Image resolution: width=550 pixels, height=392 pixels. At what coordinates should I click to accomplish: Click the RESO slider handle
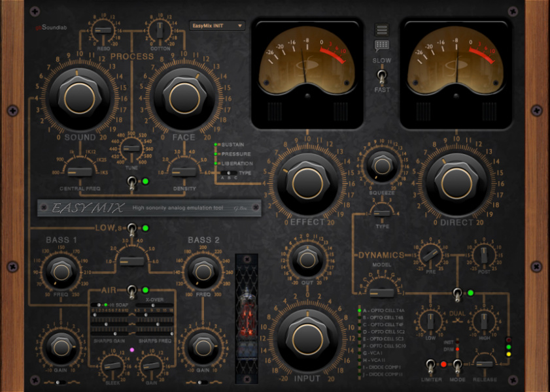point(103,31)
